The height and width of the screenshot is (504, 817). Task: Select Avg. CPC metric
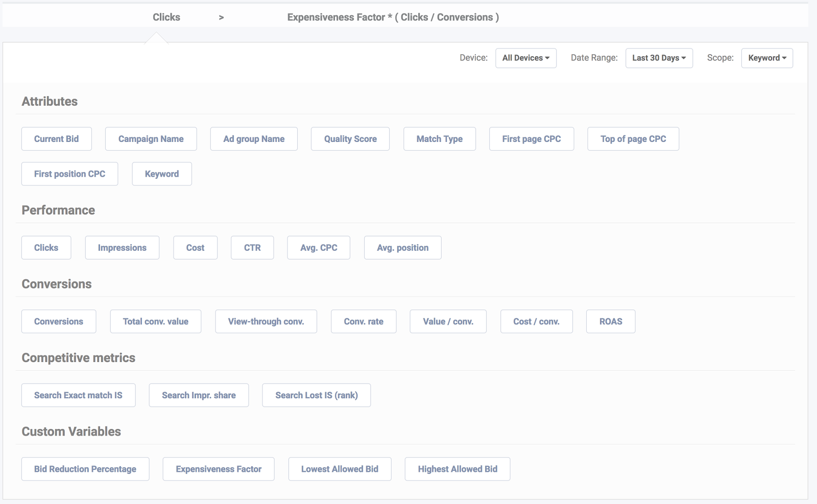(319, 248)
